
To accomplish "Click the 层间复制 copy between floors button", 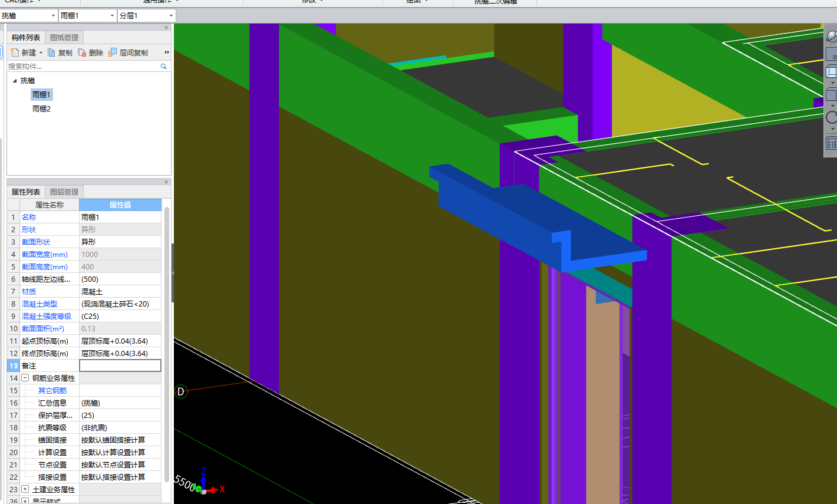I will [x=128, y=52].
